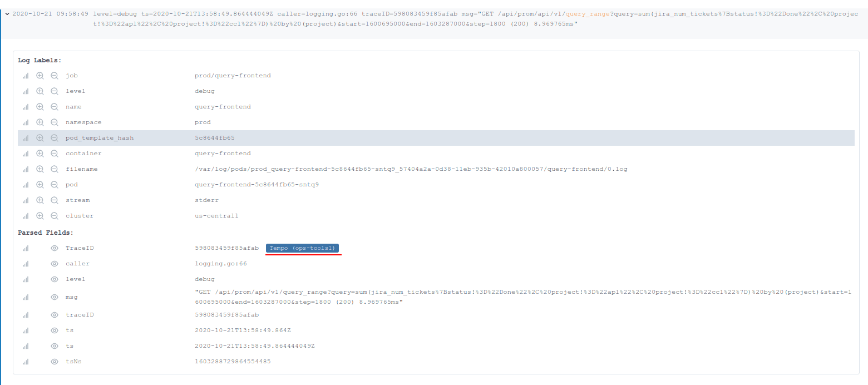Image resolution: width=868 pixels, height=385 pixels.
Task: Show stats for pod label
Action: [26, 185]
